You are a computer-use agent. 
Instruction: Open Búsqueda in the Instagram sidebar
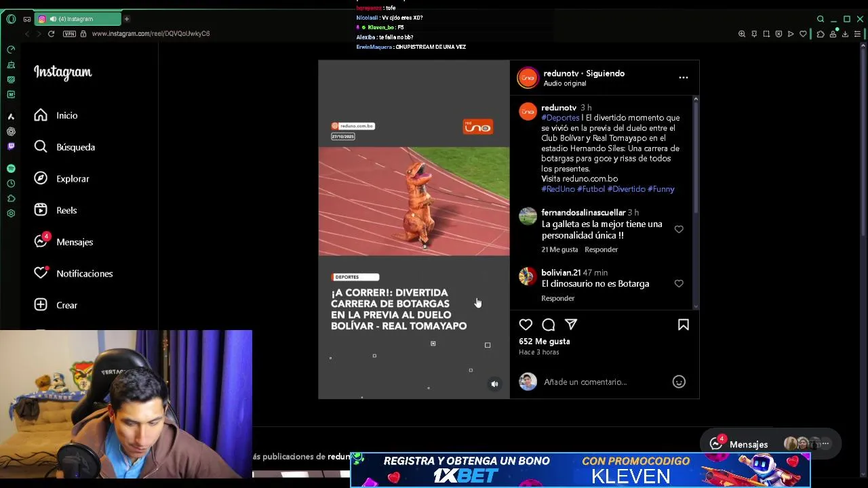tap(64, 147)
